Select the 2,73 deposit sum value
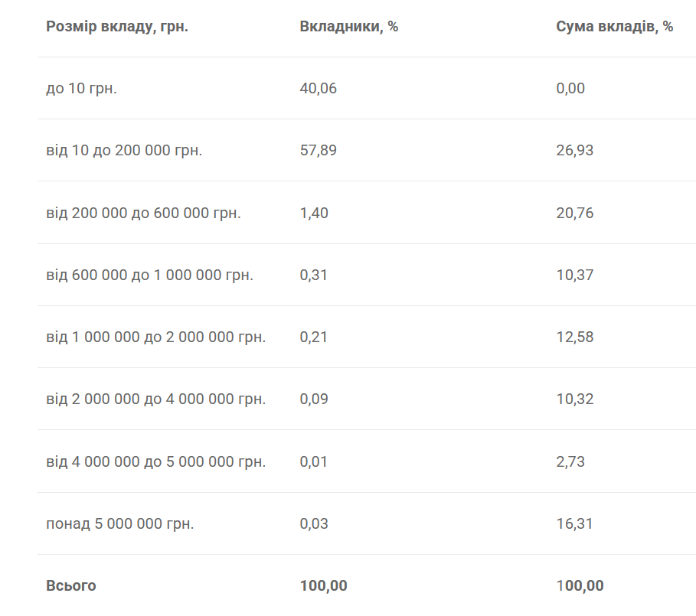 point(570,461)
